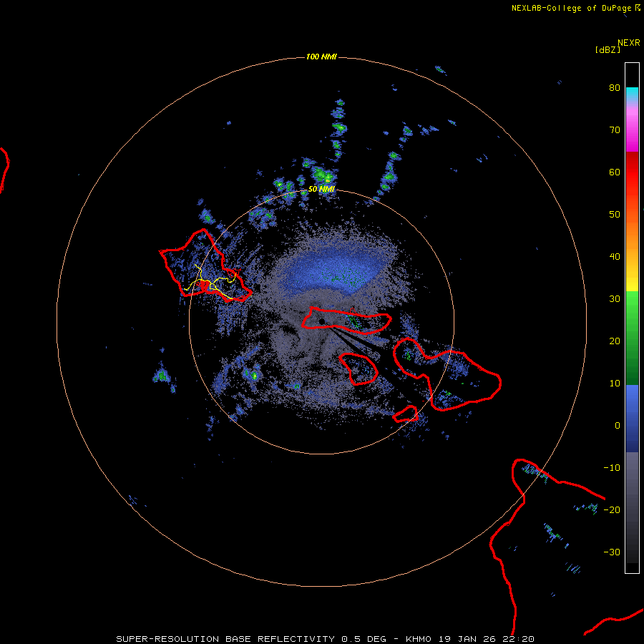644x644 pixels.
Task: Click the -20 value on dBZ scale
Action: pyautogui.click(x=612, y=510)
